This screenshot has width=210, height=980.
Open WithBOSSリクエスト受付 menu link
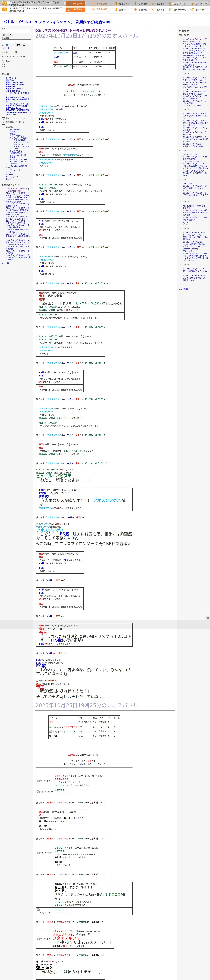19,94
